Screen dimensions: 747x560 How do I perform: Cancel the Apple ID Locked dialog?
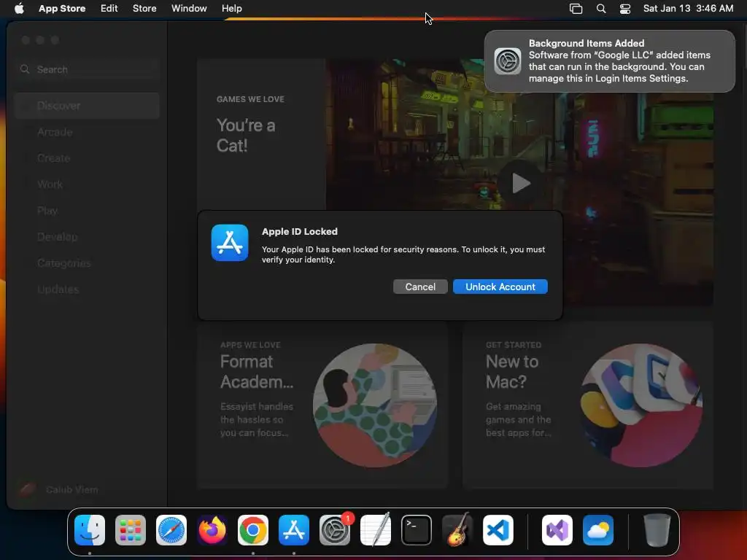tap(419, 287)
